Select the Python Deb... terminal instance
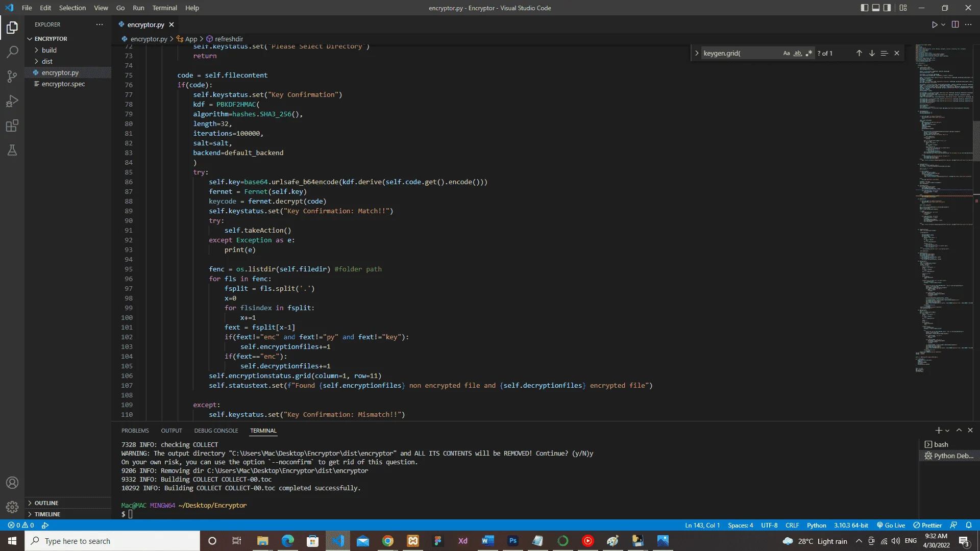 point(949,456)
